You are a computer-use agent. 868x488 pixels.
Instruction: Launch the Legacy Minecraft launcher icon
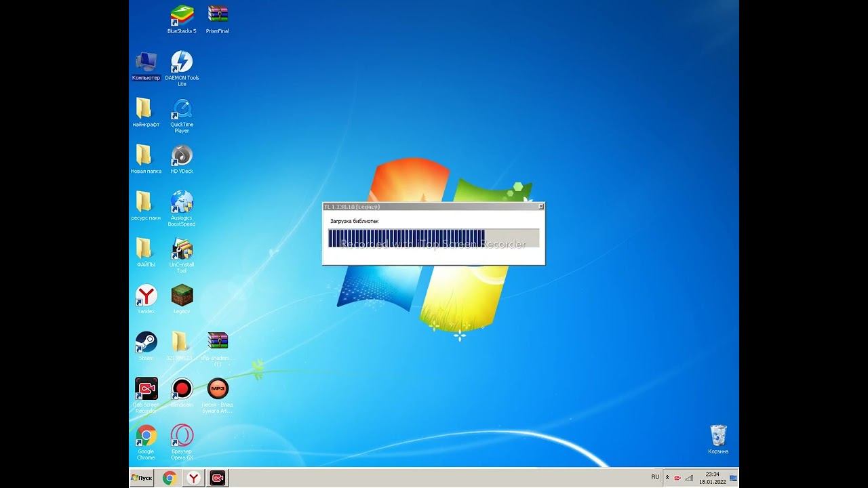[x=182, y=300]
